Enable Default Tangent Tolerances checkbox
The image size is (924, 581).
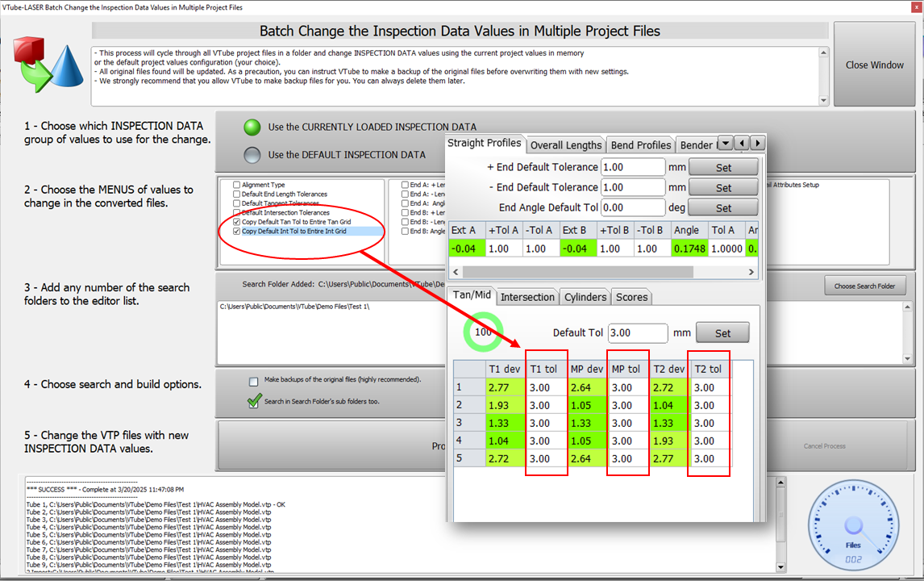click(x=236, y=203)
